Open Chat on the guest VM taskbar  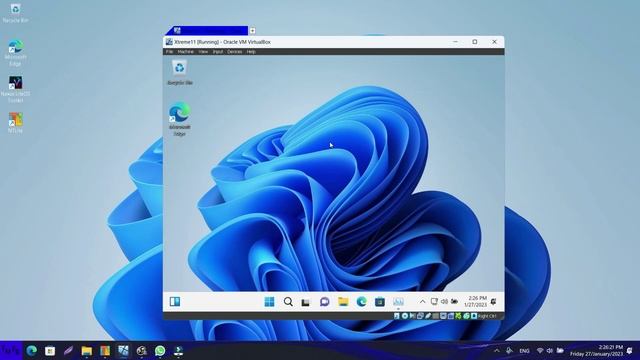click(324, 302)
